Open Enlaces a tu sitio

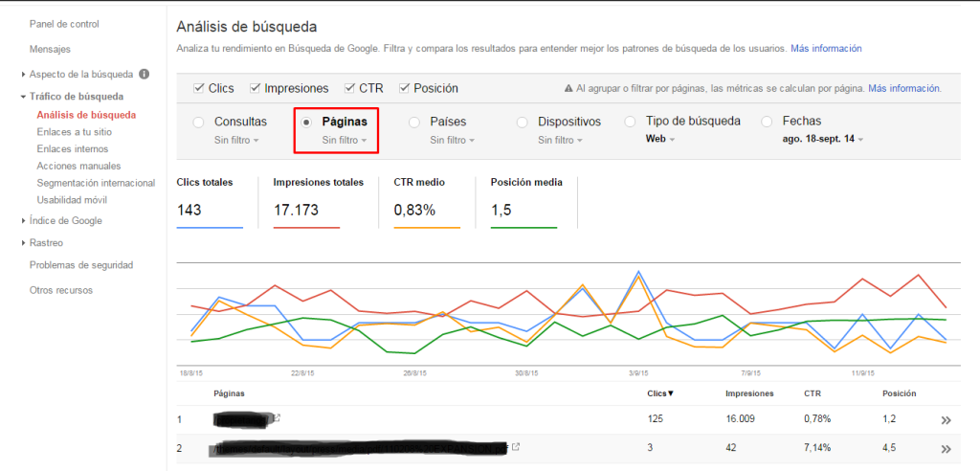(x=75, y=132)
